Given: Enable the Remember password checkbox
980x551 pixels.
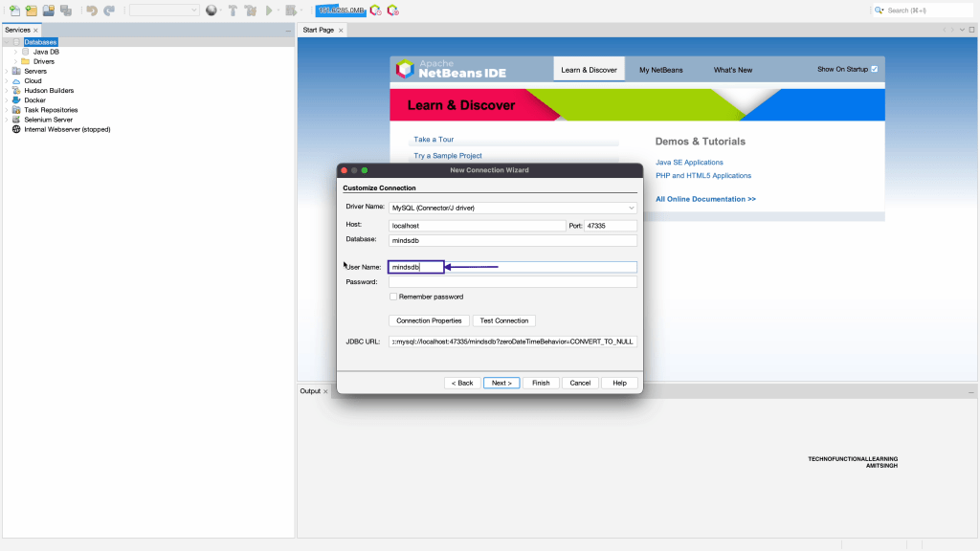Looking at the screenshot, I should click(393, 297).
